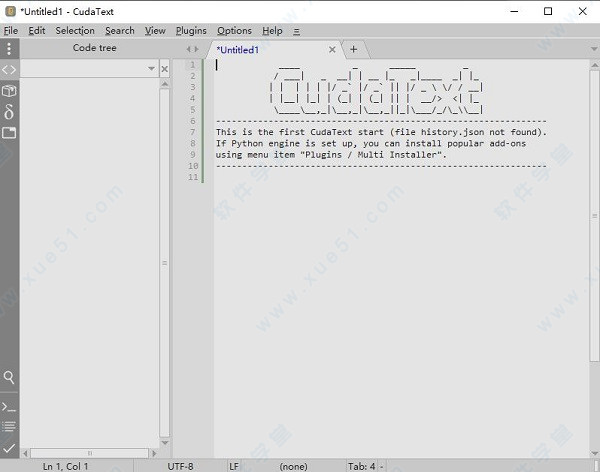Expand the code tree filter dropdown

click(x=152, y=69)
